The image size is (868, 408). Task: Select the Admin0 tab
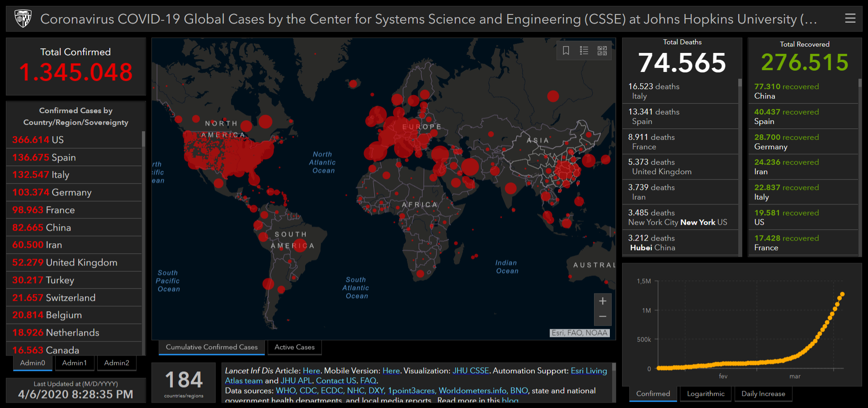click(33, 363)
